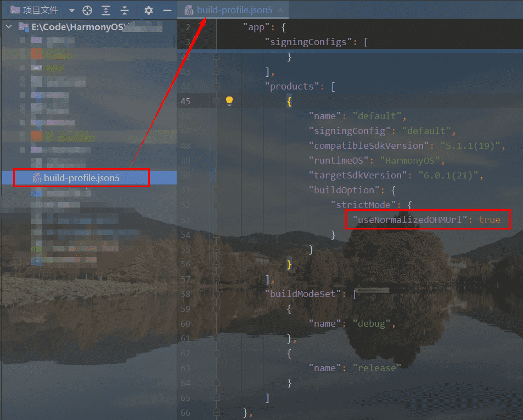Click the locate opened file crosshair icon
The height and width of the screenshot is (420, 523).
coord(87,10)
